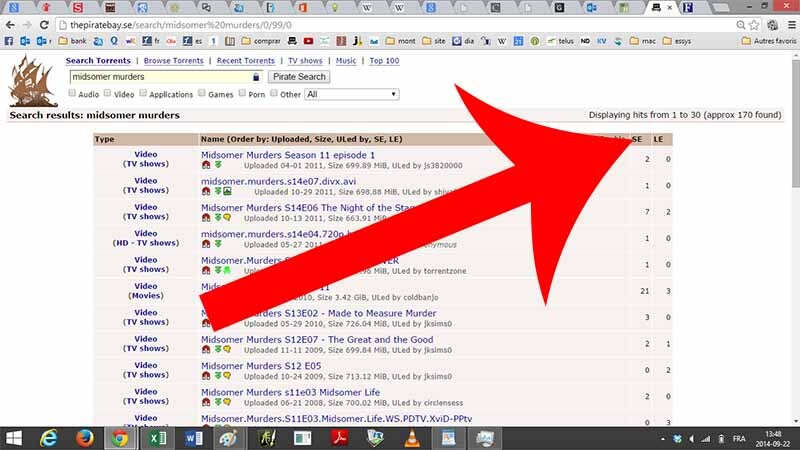Switch to the Office browser tab
Image resolution: width=800 pixels, height=450 pixels.
click(303, 8)
